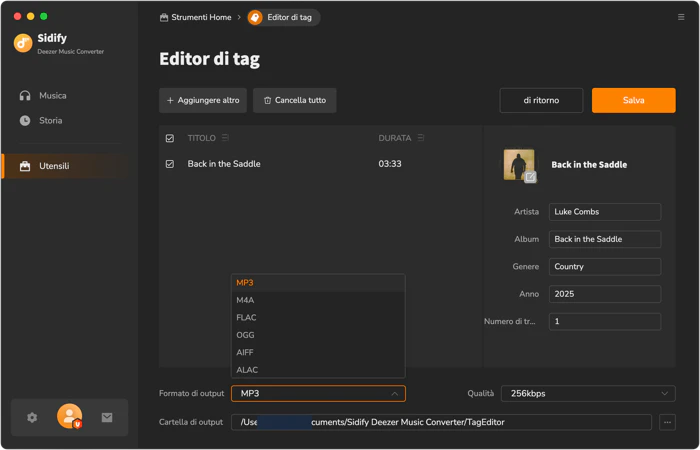Click the 03:33 duration value
Image resolution: width=700 pixels, height=450 pixels.
[390, 164]
